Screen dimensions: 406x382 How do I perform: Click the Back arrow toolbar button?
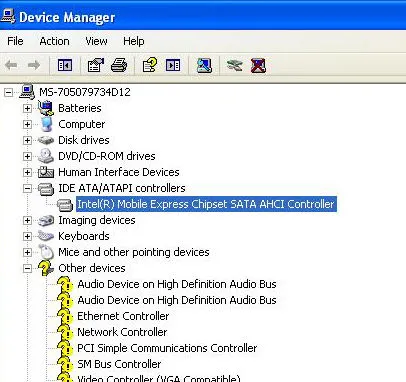tap(12, 65)
